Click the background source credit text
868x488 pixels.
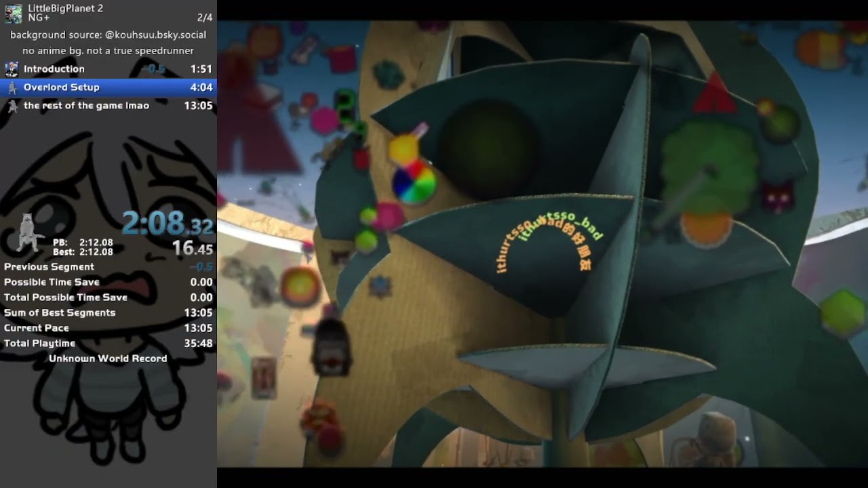(x=108, y=35)
